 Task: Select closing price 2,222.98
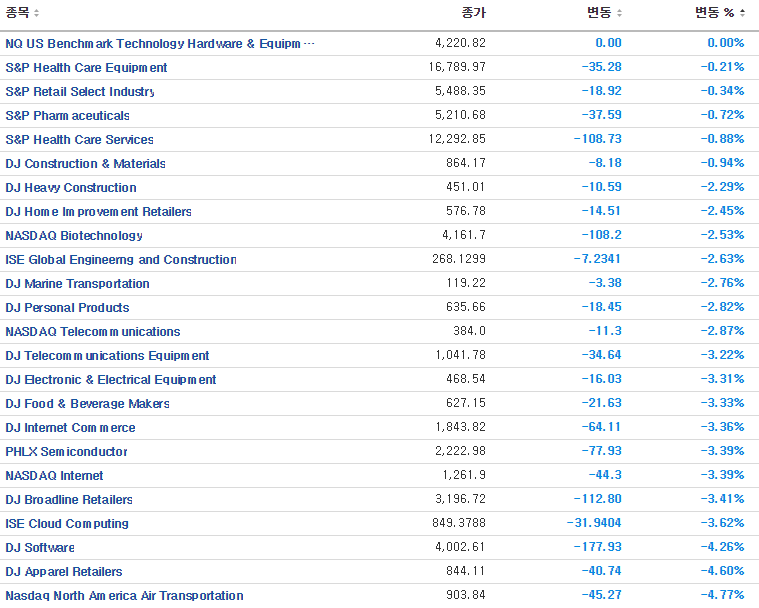click(460, 451)
